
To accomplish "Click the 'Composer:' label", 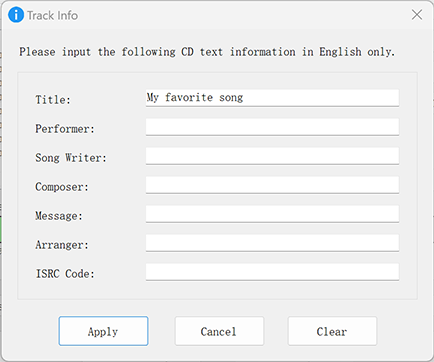I will (x=62, y=187).
